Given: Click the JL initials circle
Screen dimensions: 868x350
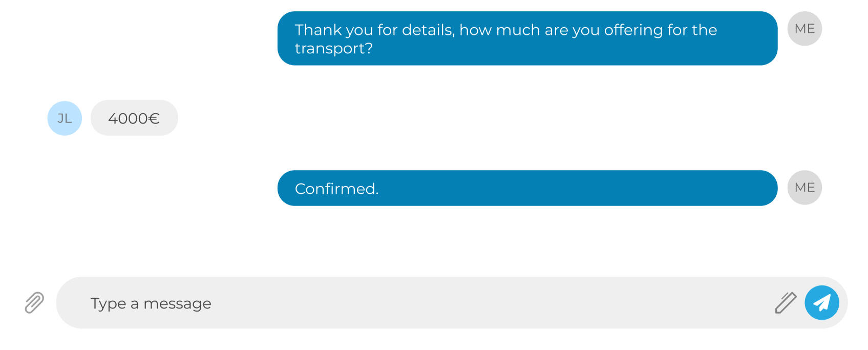Looking at the screenshot, I should point(65,118).
